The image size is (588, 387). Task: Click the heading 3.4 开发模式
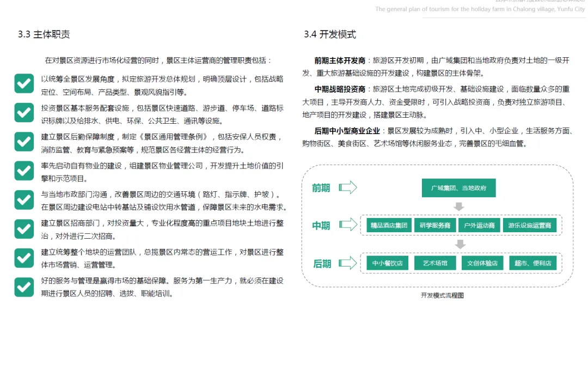pos(330,34)
